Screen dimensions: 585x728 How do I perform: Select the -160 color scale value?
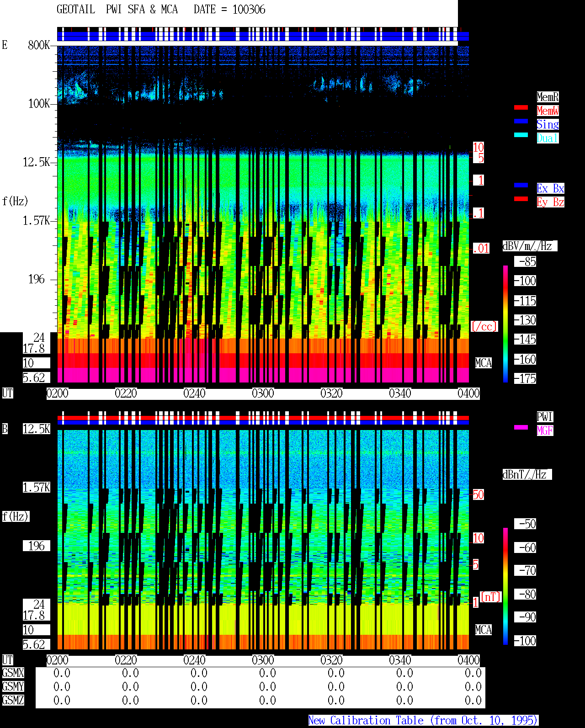[525, 360]
